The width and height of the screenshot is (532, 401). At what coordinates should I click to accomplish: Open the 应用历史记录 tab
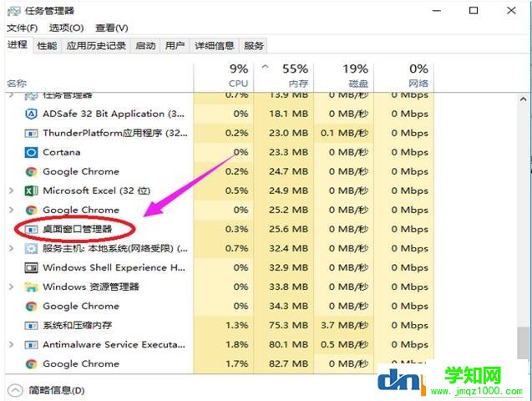pyautogui.click(x=96, y=45)
